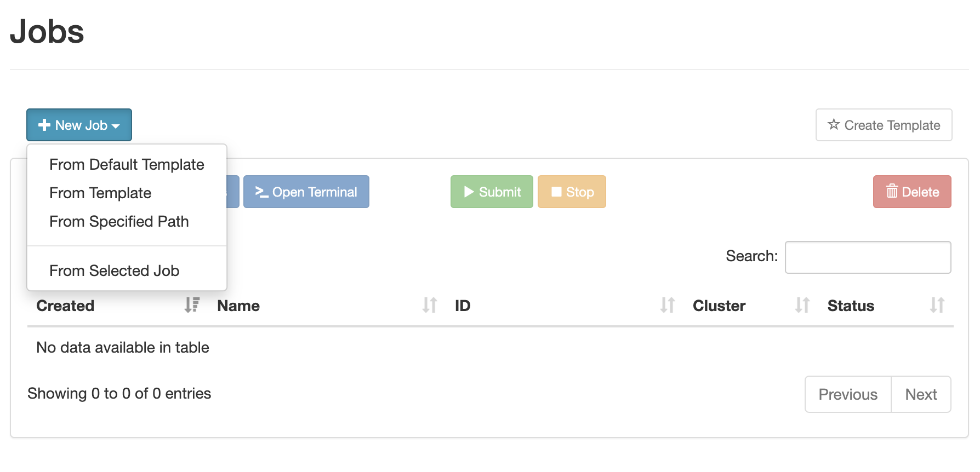Click star icon on Create Template
The image size is (980, 472).
(x=834, y=124)
